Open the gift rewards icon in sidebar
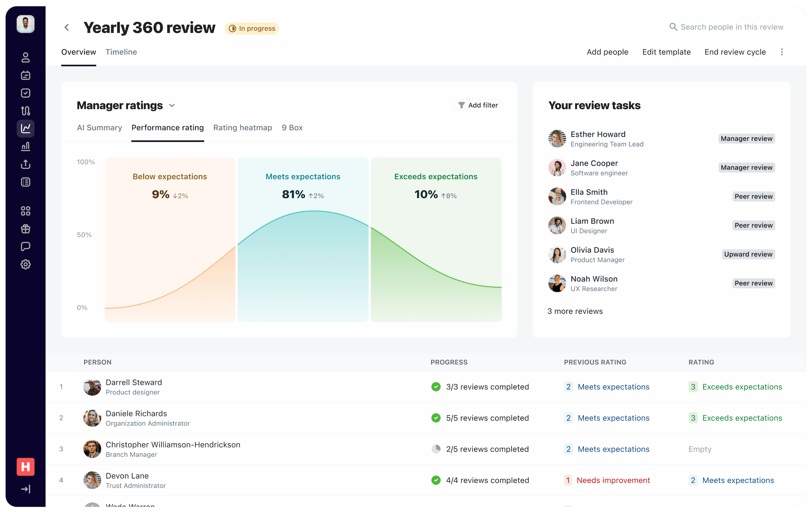Screen dimensions: 812x512 (25, 229)
